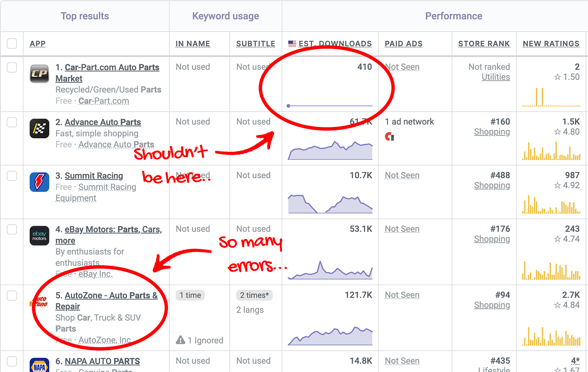Sort by the NEW RATINGS column header
Image resolution: width=588 pixels, height=372 pixels.
coord(551,44)
